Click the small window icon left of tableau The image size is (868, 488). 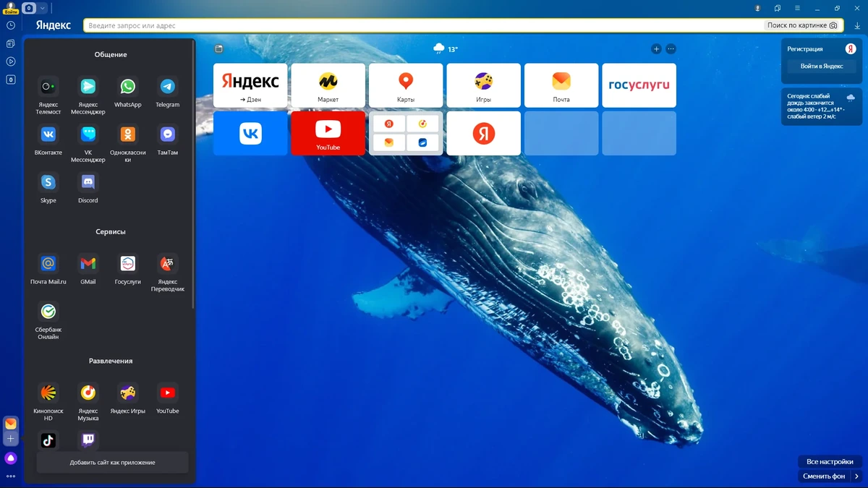pos(219,49)
